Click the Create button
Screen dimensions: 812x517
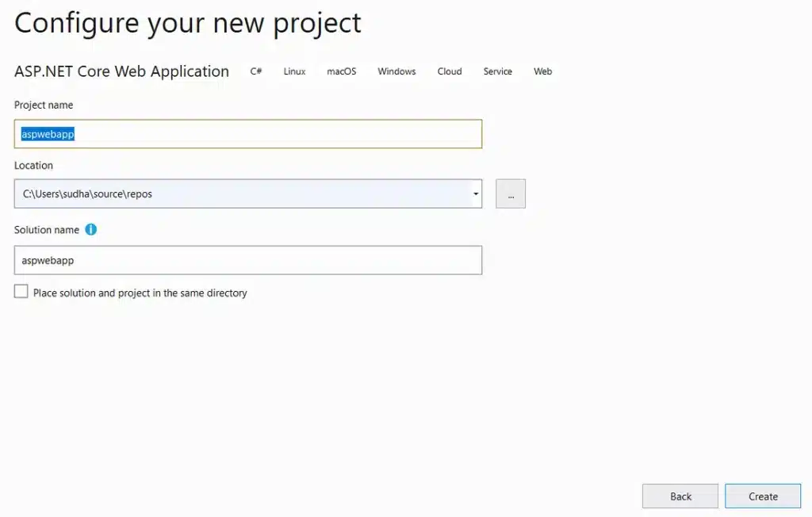coord(763,496)
